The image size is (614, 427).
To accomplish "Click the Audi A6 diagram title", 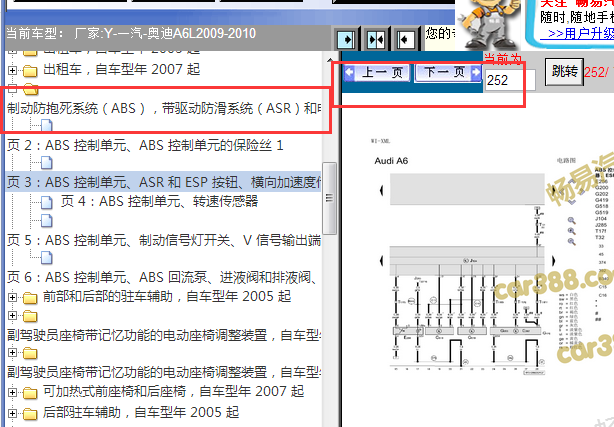I will point(391,161).
